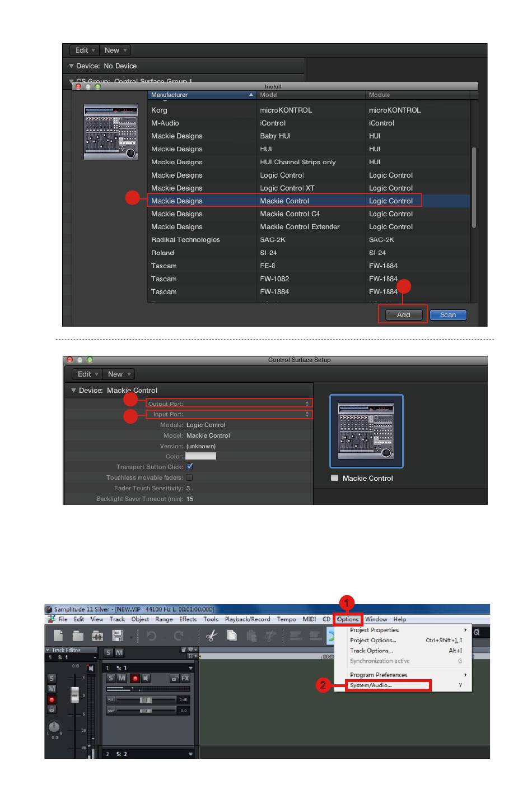The image size is (532, 807).
Task: Select Project Options... menu entry
Action: 372,640
